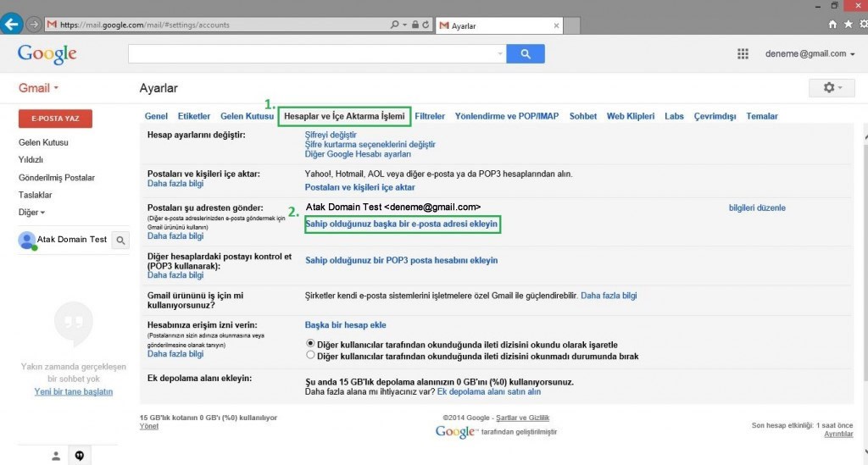The image size is (868, 465).
Task: Open Gelen Kutusu settings tab
Action: pyautogui.click(x=247, y=116)
